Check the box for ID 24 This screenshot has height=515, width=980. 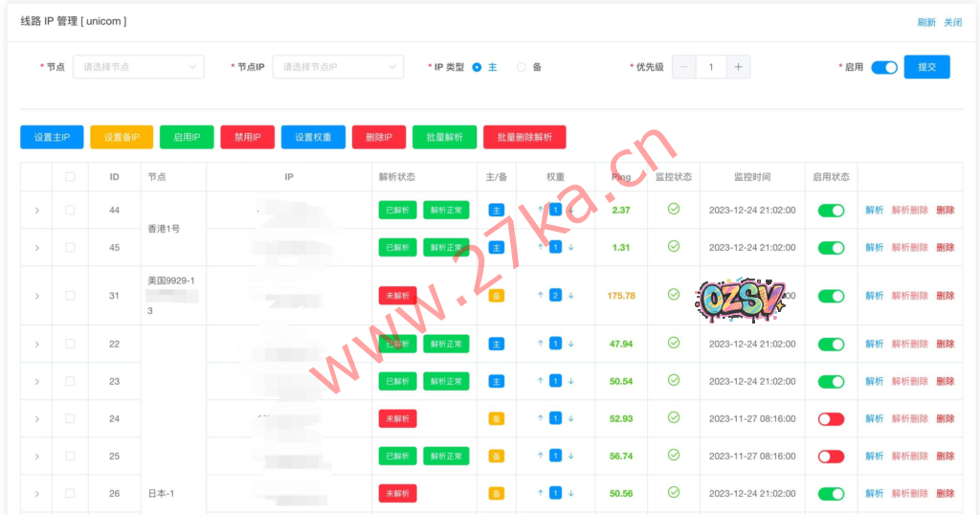click(70, 418)
